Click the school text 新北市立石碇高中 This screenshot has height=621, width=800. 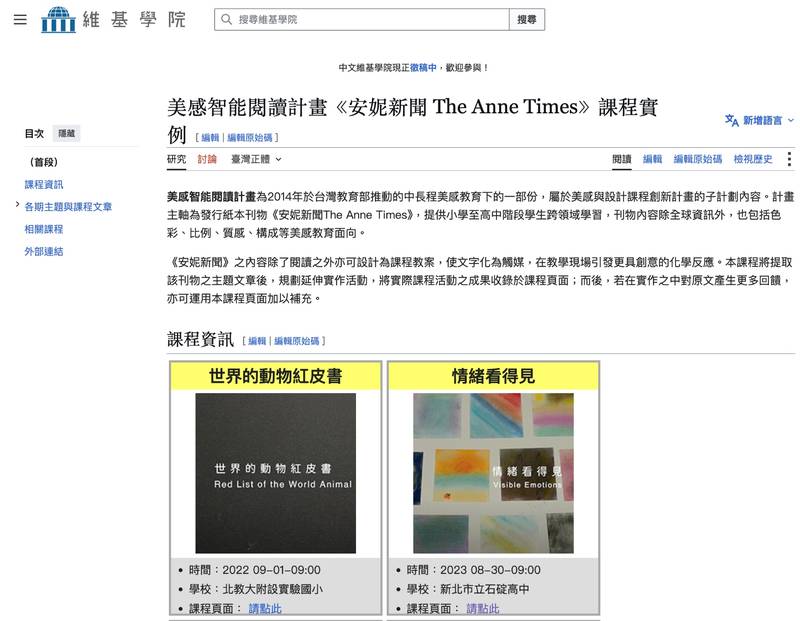[x=485, y=589]
